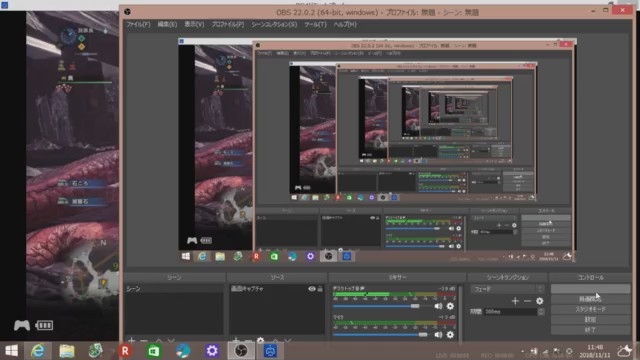Click the transition duration 300ms field
The width and height of the screenshot is (640, 360).
510,311
